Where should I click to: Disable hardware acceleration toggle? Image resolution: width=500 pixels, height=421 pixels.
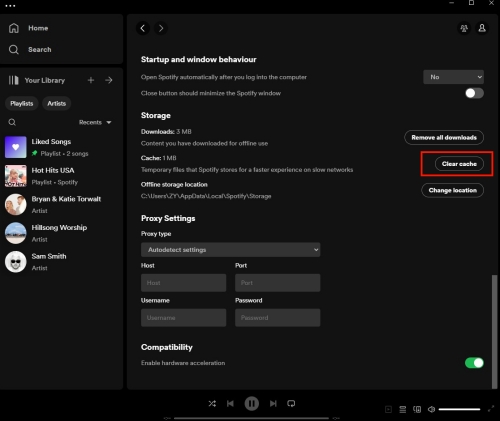474,363
